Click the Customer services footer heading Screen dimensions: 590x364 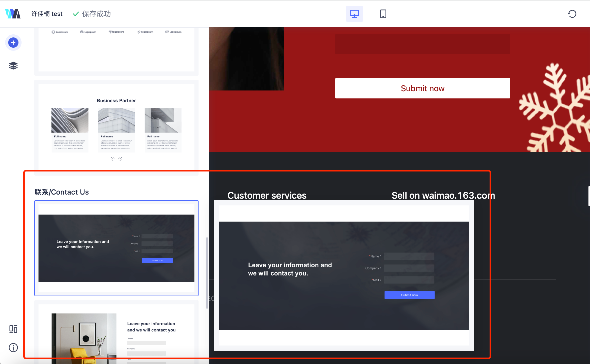(267, 195)
